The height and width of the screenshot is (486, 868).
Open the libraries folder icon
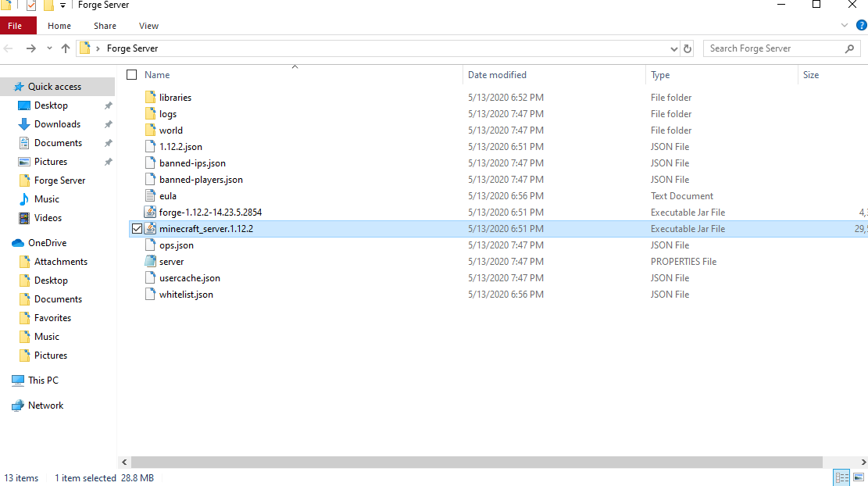tap(150, 98)
